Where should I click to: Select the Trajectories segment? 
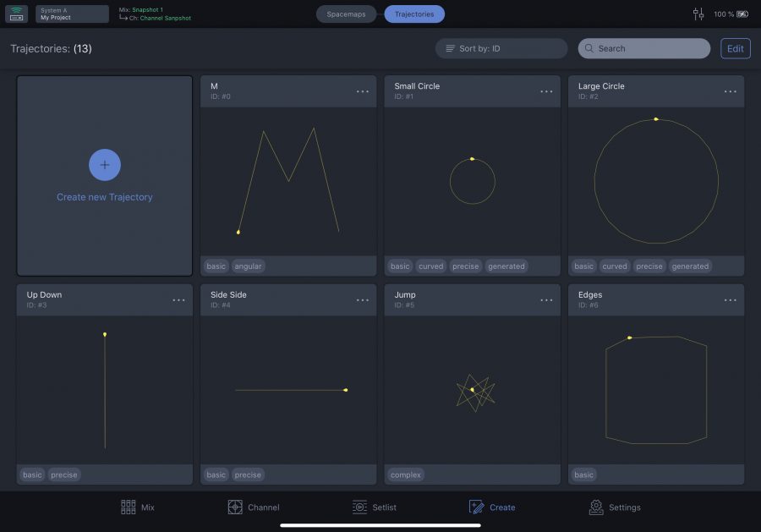pyautogui.click(x=414, y=14)
